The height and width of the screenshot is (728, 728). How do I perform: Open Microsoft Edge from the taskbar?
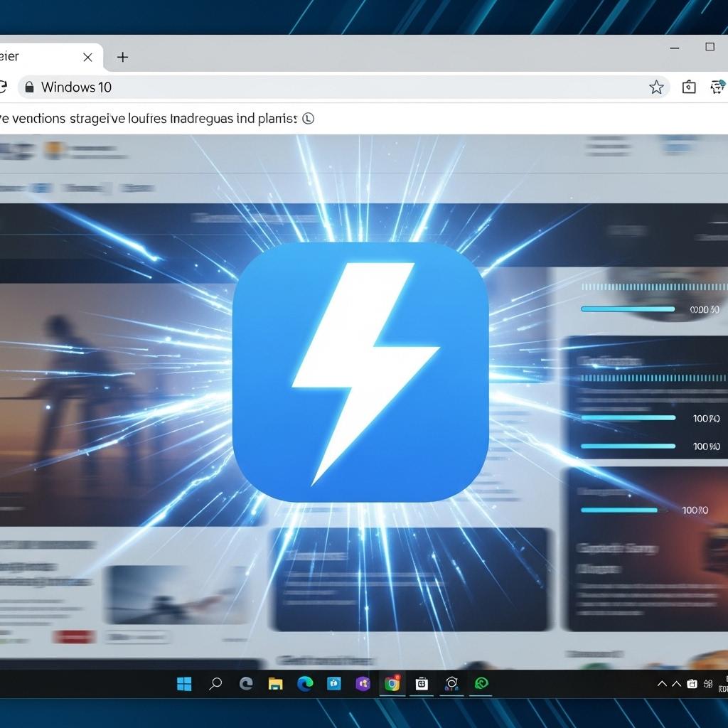coord(304,684)
